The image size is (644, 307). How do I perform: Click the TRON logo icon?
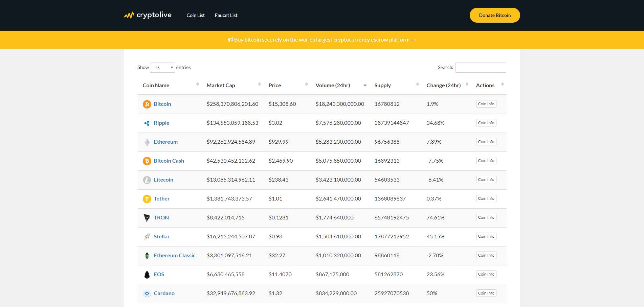coord(147,218)
